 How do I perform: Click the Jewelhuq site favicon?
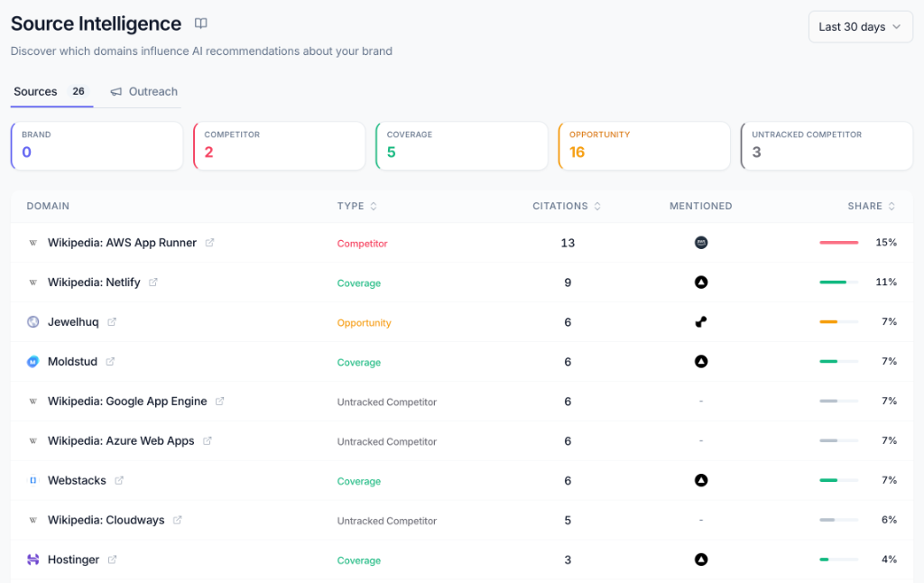tap(32, 321)
